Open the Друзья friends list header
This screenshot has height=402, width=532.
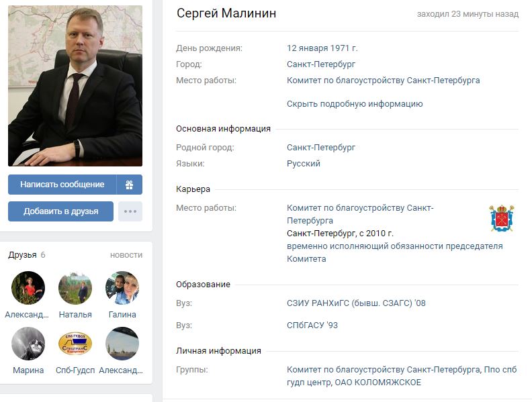pyautogui.click(x=22, y=255)
